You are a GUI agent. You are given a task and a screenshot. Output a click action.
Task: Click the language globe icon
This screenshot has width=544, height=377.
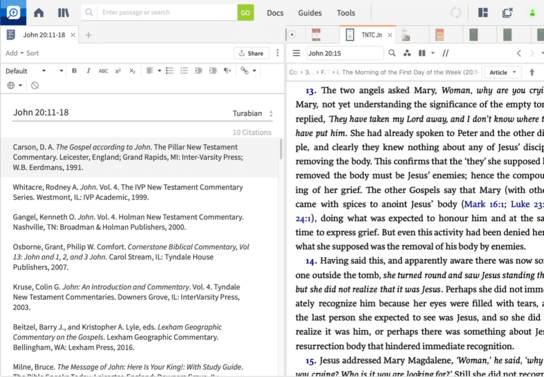click(11, 85)
